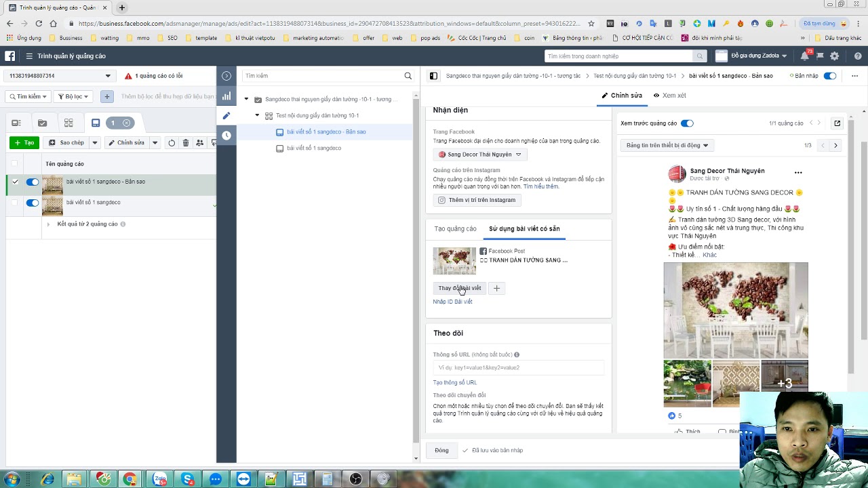868x488 pixels.
Task: Switch to the ads tab icon
Action: (x=96, y=123)
